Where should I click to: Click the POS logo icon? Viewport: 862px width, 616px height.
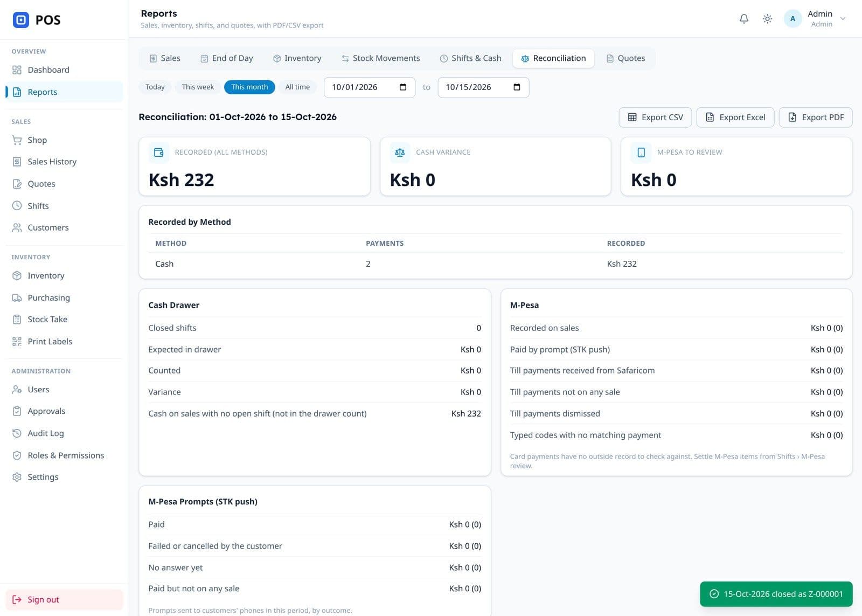pos(21,20)
